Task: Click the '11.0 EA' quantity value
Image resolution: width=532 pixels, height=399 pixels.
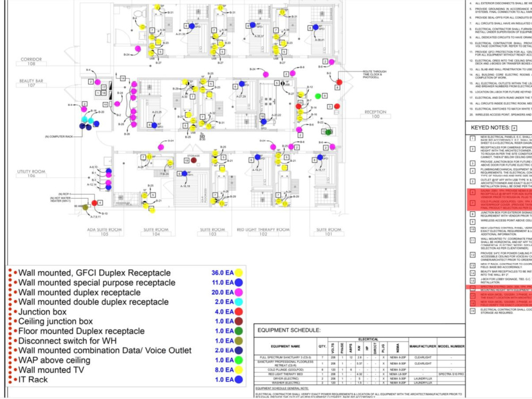Action: coord(222,282)
